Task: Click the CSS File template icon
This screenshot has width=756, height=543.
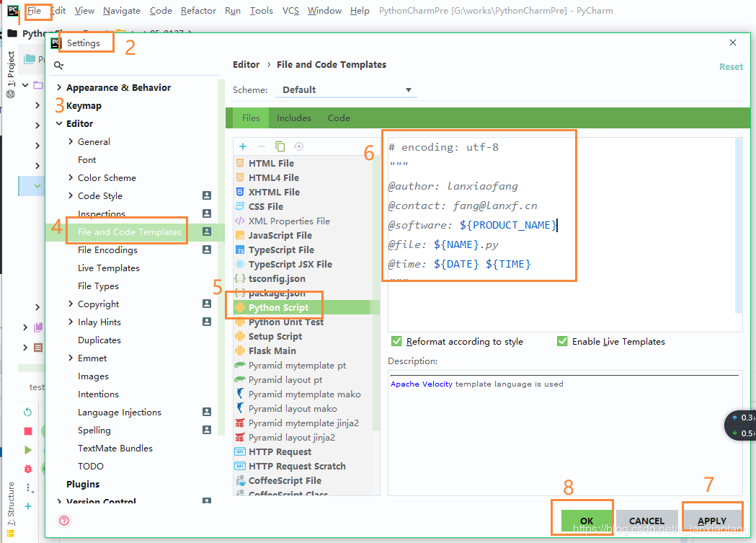Action: click(239, 206)
